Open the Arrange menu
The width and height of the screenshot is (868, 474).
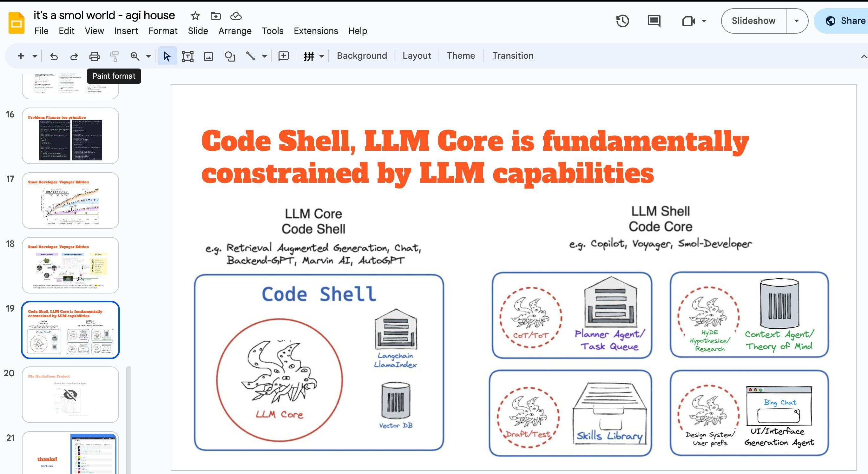pyautogui.click(x=235, y=31)
